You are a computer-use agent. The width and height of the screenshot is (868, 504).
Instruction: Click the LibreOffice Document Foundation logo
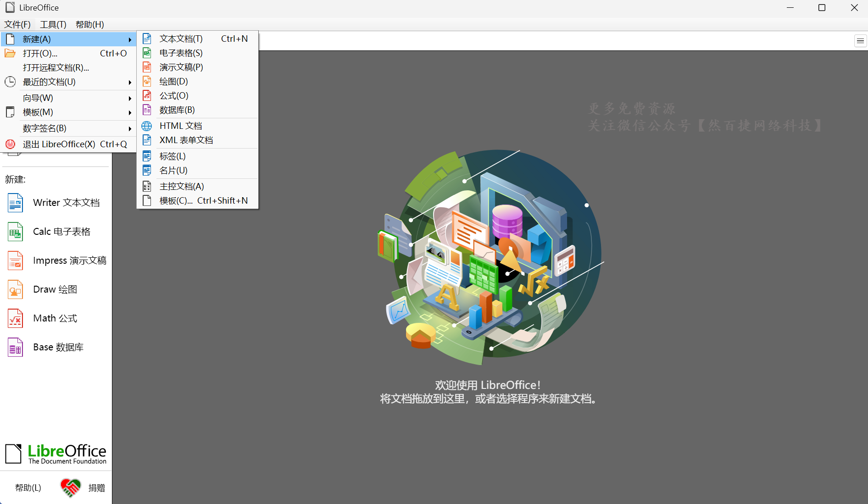tap(56, 454)
